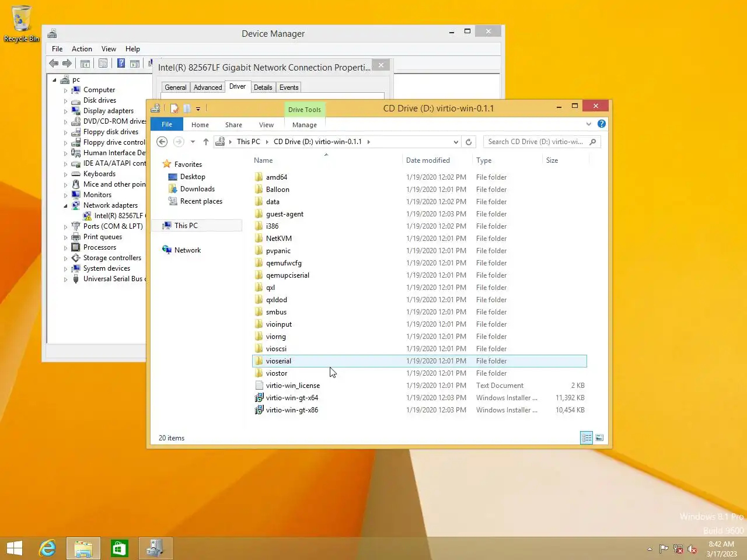Select the virtio-win-gt-x86 installer file
This screenshot has height=560, width=747.
click(x=292, y=410)
